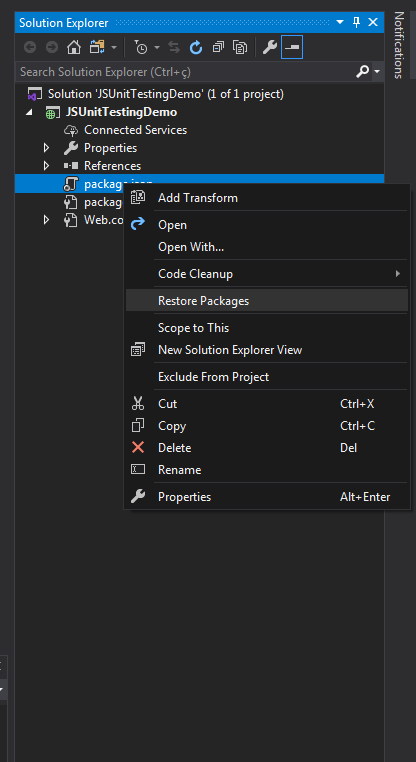
Task: Click the Refresh icon in Solution Explorer toolbar
Action: [x=196, y=47]
